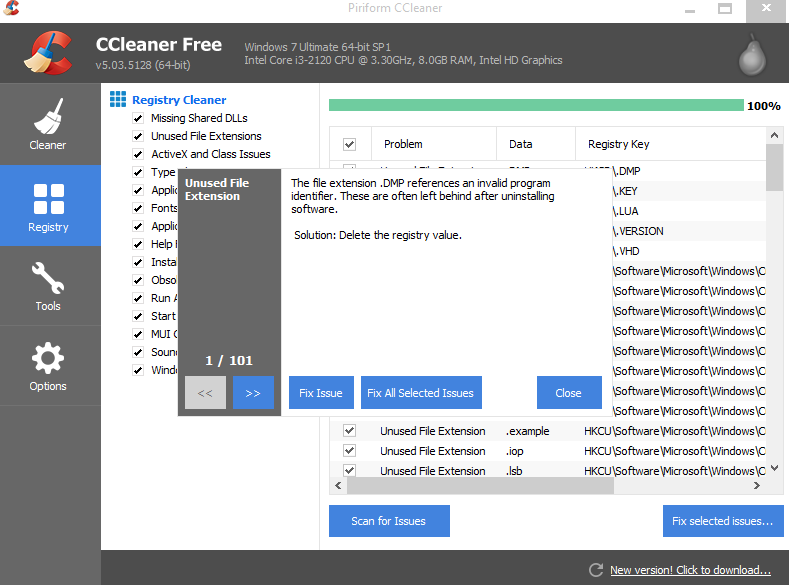Click Scan for Issues button
This screenshot has height=585, width=789.
coord(389,521)
